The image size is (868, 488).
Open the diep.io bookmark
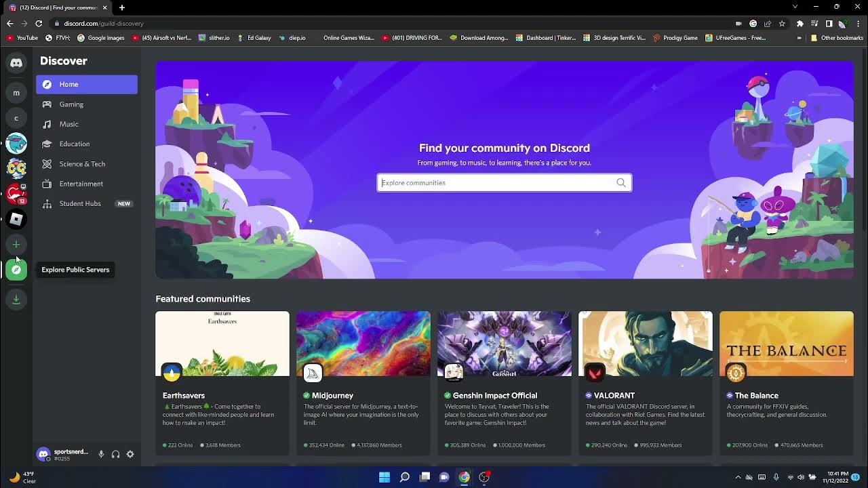[292, 38]
